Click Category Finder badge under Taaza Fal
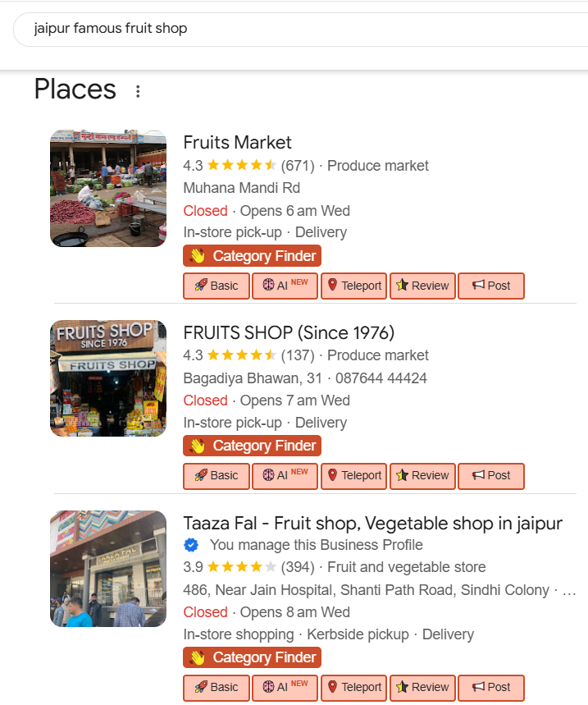 pyautogui.click(x=252, y=657)
